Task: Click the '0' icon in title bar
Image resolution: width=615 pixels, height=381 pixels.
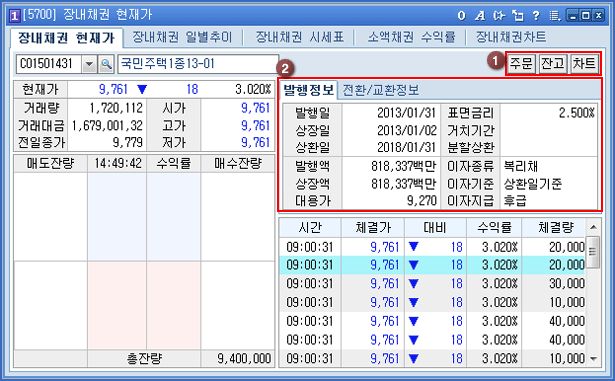Action: point(462,16)
